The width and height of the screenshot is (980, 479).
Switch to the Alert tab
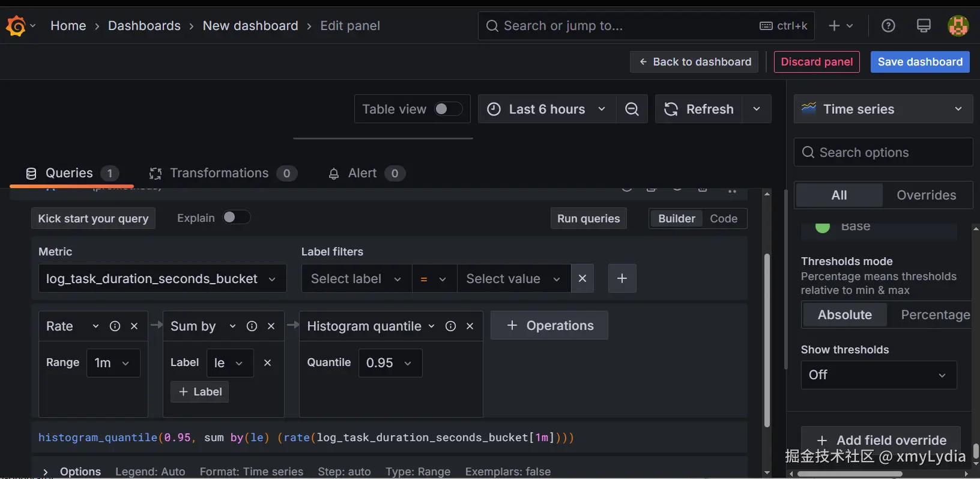[x=366, y=174]
